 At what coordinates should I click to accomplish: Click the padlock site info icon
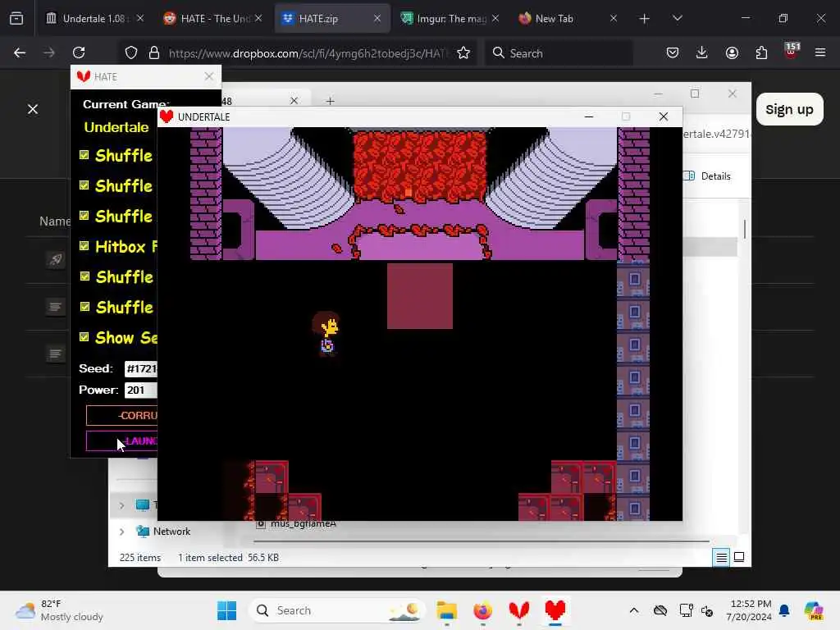(x=154, y=52)
